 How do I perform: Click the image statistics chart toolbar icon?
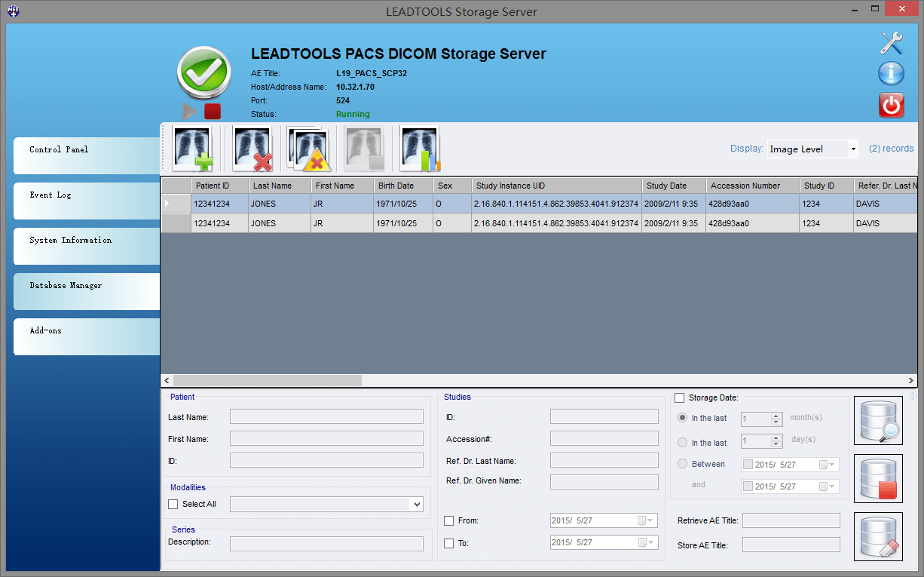420,148
